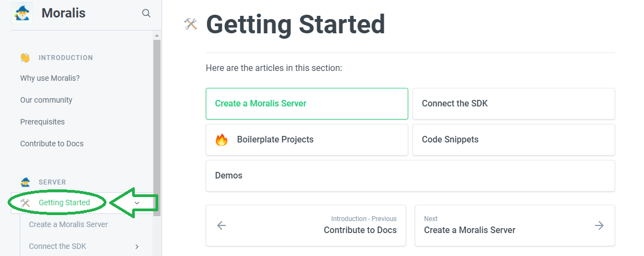The image size is (644, 256).
Task: Click the Server section wizard icon
Action: (25, 182)
